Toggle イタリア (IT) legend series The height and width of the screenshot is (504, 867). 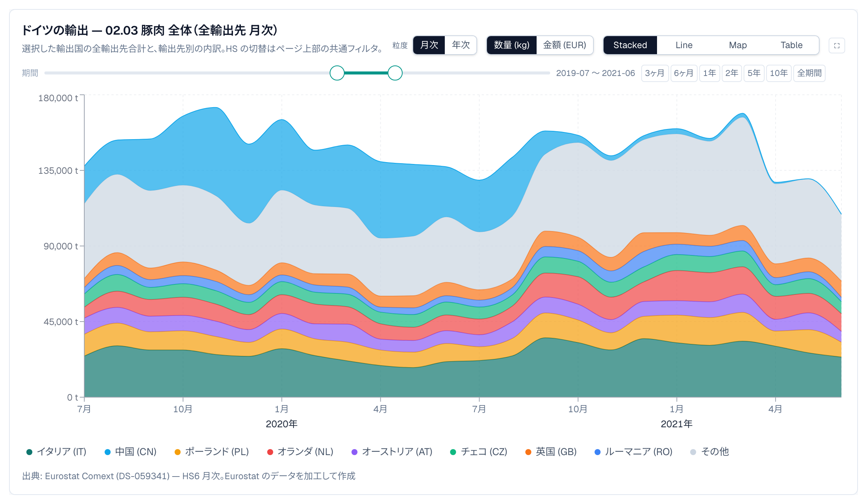coord(56,452)
